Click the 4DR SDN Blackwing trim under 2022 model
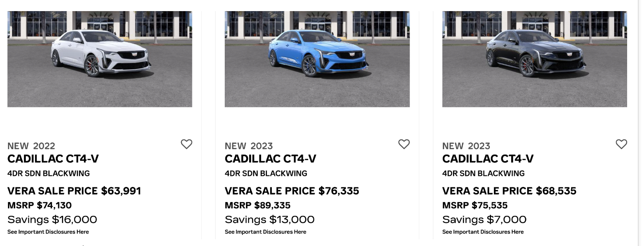644x246 pixels. [48, 174]
